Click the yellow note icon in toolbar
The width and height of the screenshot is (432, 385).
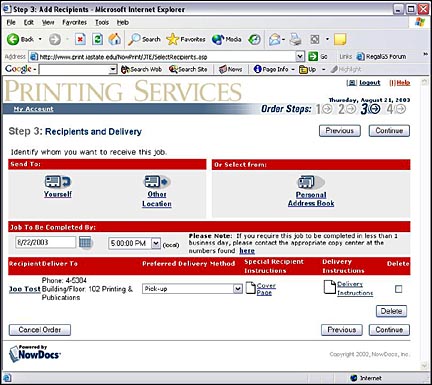tap(340, 39)
